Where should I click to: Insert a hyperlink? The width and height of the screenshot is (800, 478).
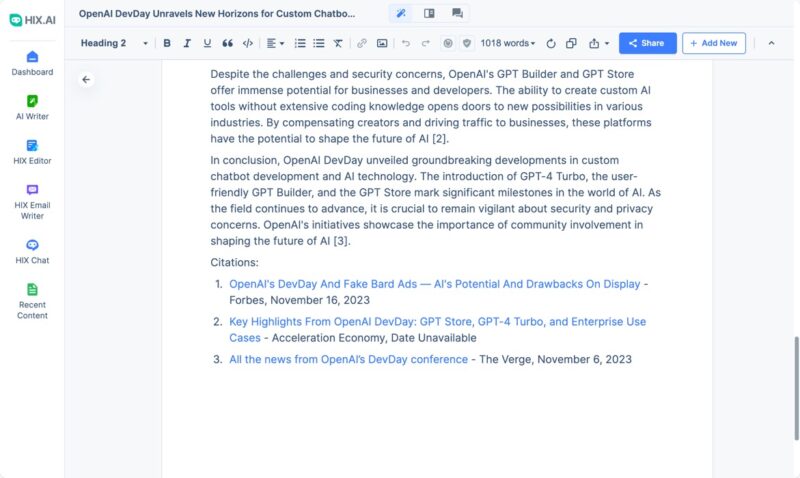tap(362, 43)
